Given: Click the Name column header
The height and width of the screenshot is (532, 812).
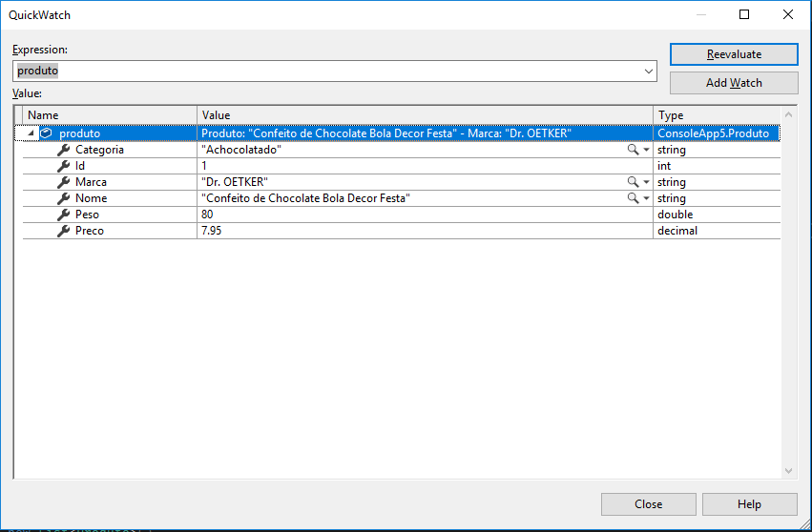Looking at the screenshot, I should point(110,115).
